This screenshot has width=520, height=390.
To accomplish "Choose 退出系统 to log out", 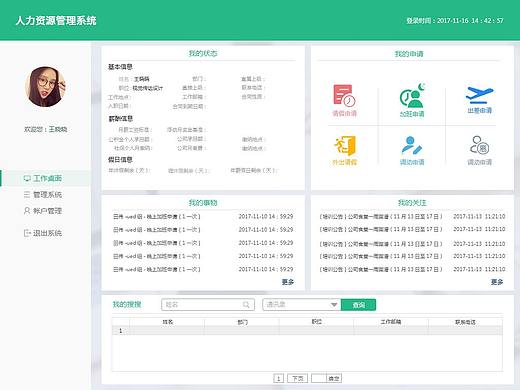I will tap(43, 233).
